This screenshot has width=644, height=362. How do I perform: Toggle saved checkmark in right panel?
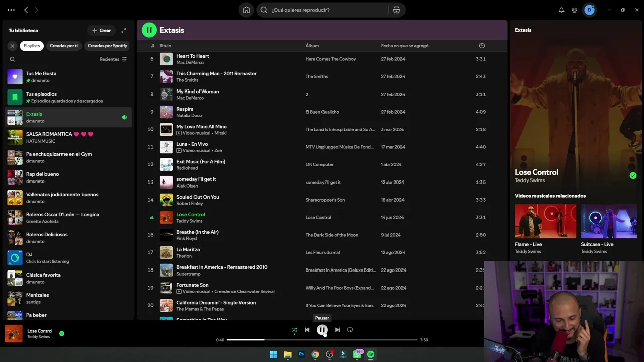(x=633, y=176)
